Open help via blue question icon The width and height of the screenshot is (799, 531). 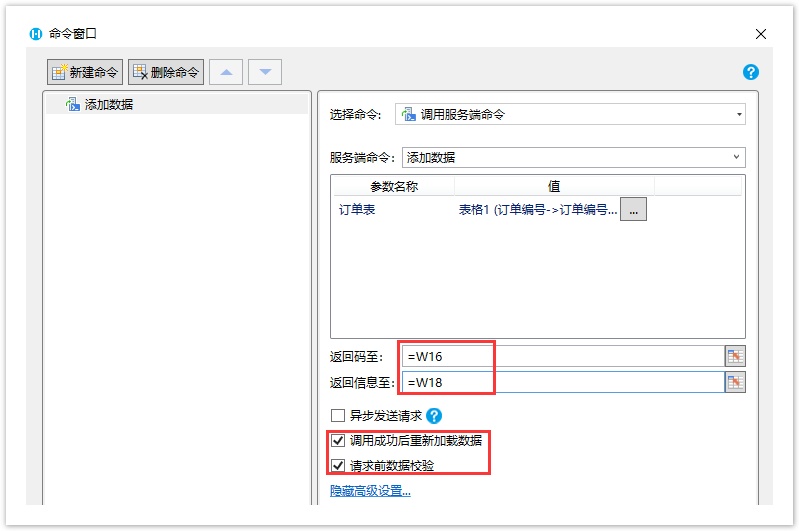coord(751,72)
